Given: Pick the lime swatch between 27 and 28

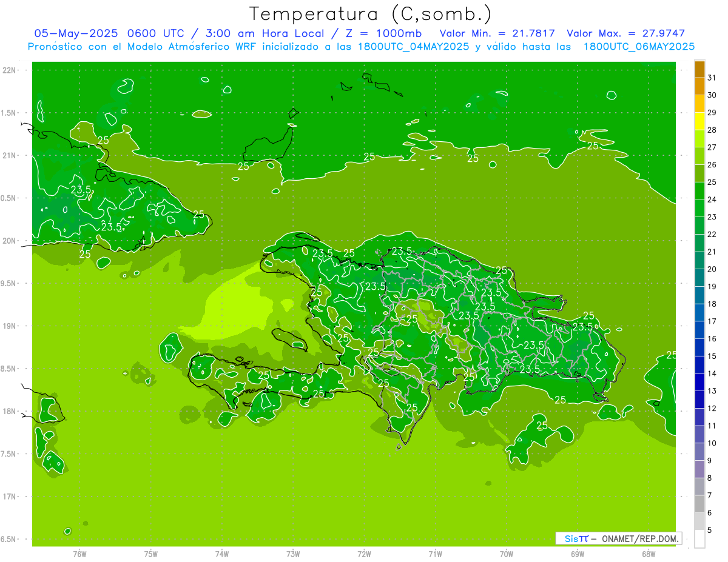Looking at the screenshot, I should tap(700, 138).
